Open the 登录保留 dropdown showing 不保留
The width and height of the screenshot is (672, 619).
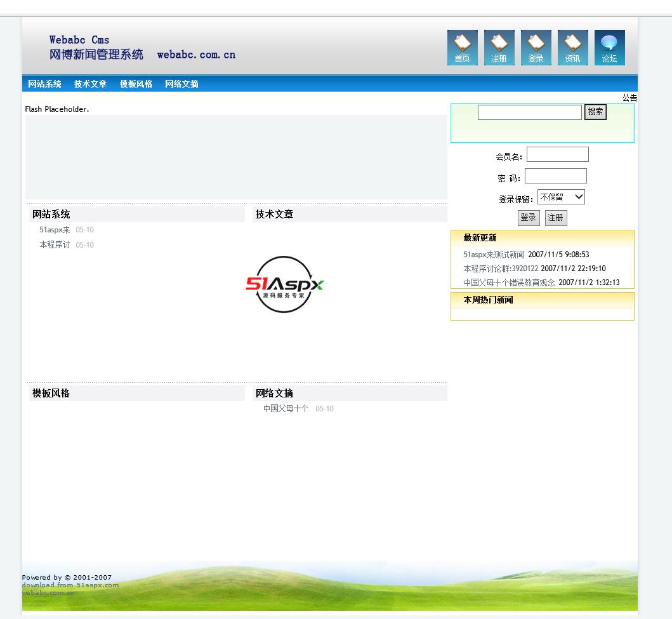[x=562, y=197]
